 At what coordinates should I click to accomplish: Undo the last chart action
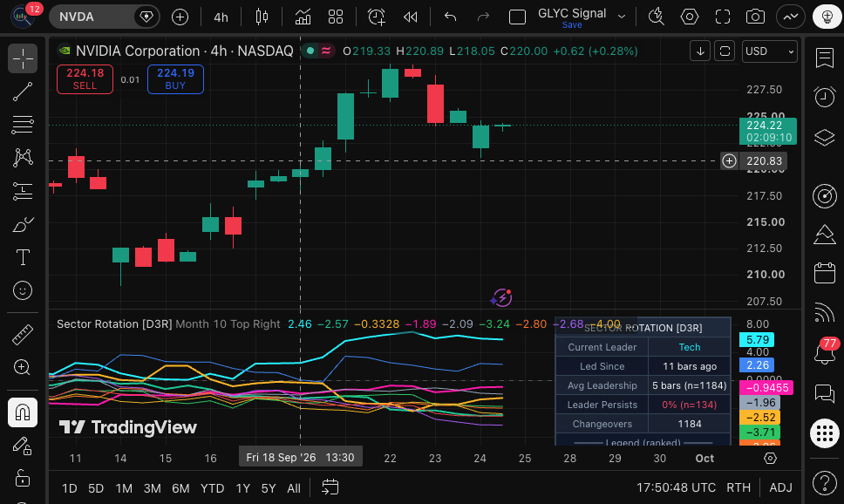450,17
